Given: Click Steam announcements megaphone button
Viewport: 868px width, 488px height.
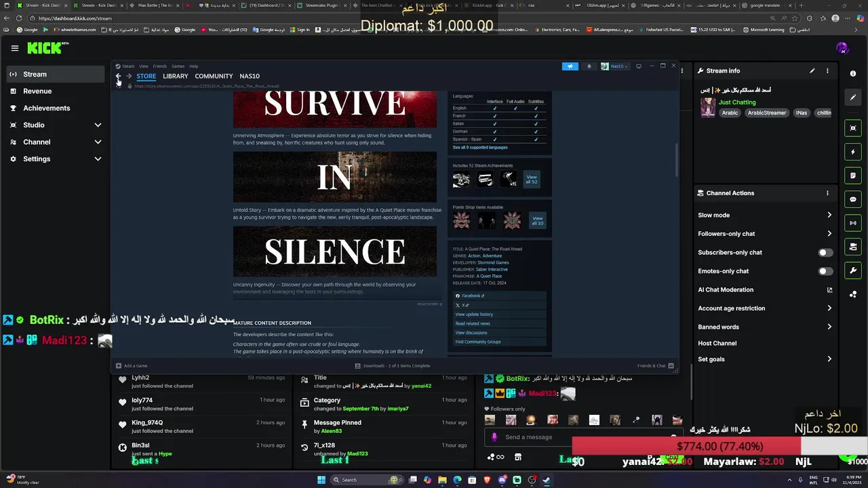Looking at the screenshot, I should point(570,66).
